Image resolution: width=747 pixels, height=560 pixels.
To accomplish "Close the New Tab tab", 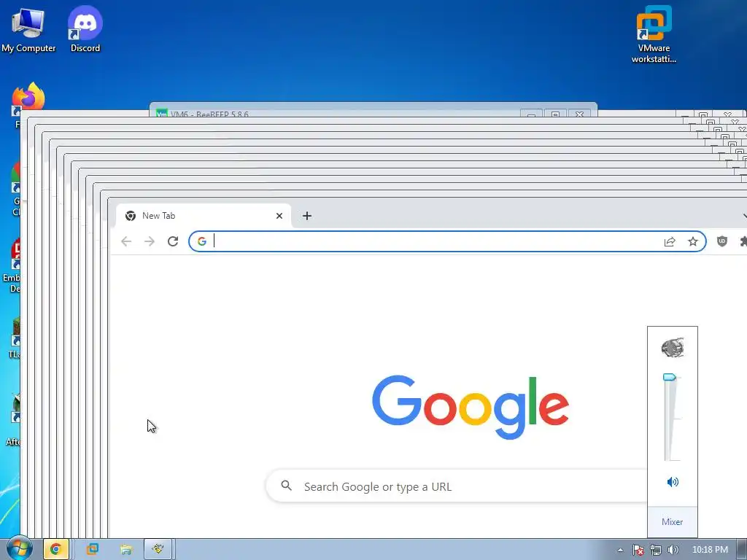I will [279, 216].
